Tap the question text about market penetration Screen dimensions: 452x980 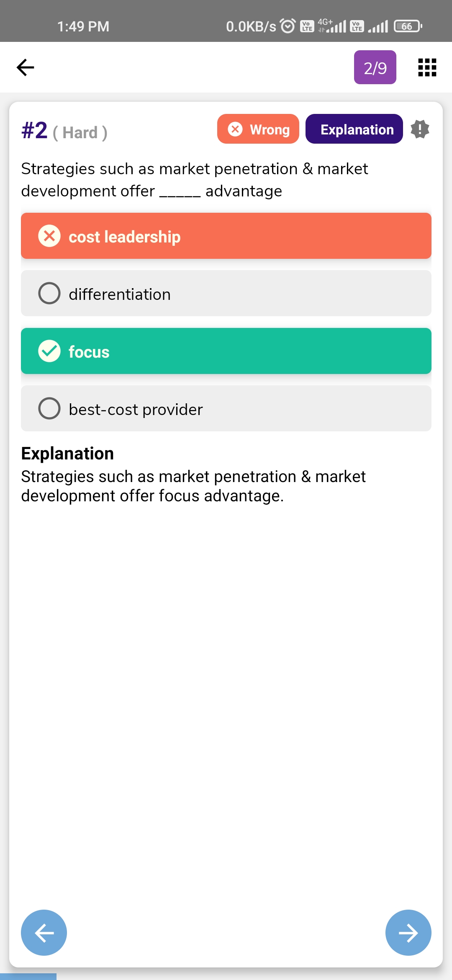tap(195, 180)
